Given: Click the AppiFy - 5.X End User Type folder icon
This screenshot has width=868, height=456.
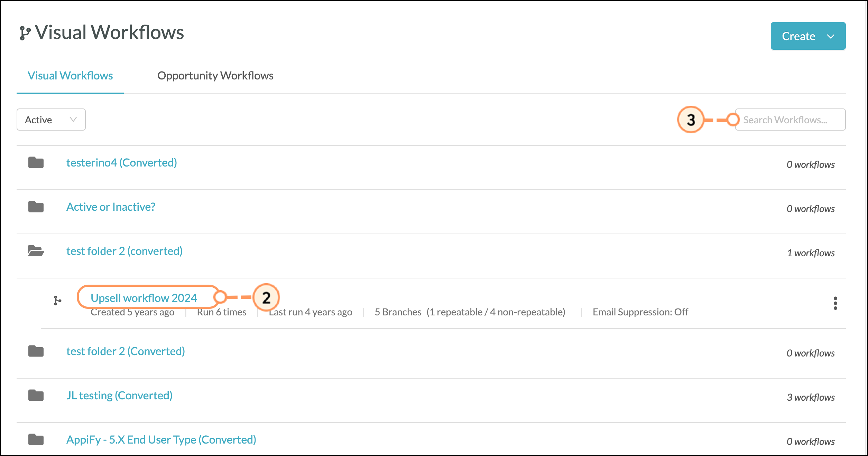Looking at the screenshot, I should tap(36, 439).
